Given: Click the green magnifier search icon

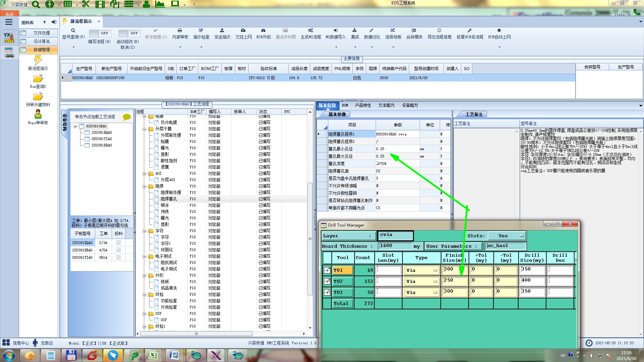Looking at the screenshot, I should point(36,4).
